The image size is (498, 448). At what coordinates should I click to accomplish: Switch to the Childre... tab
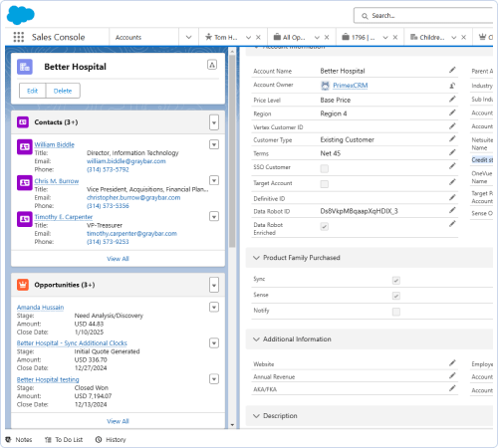427,37
